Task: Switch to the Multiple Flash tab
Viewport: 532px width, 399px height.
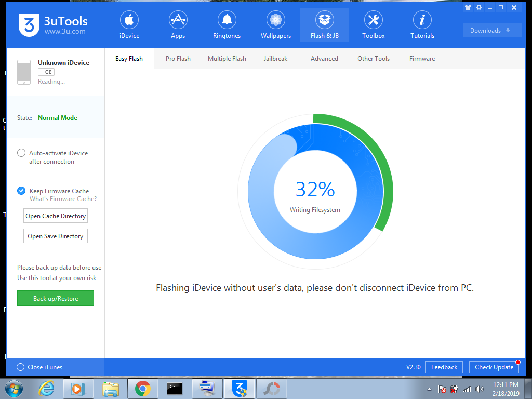Action: click(x=227, y=59)
